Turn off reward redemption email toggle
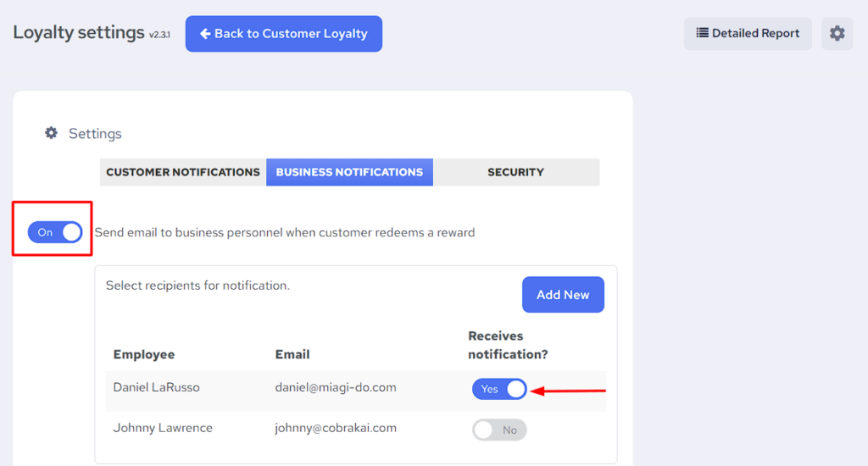This screenshot has height=466, width=868. (55, 232)
